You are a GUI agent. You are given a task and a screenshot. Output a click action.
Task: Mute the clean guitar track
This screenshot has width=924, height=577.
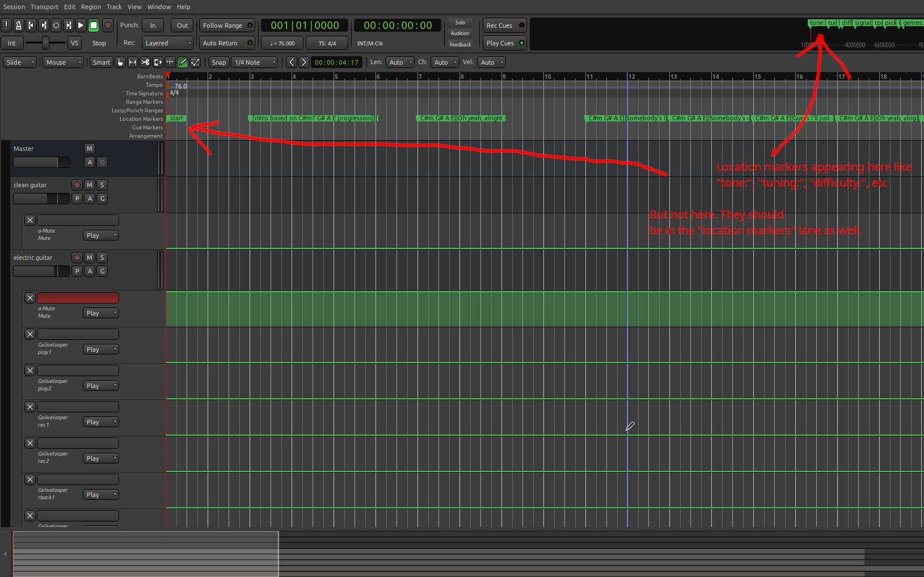[90, 185]
